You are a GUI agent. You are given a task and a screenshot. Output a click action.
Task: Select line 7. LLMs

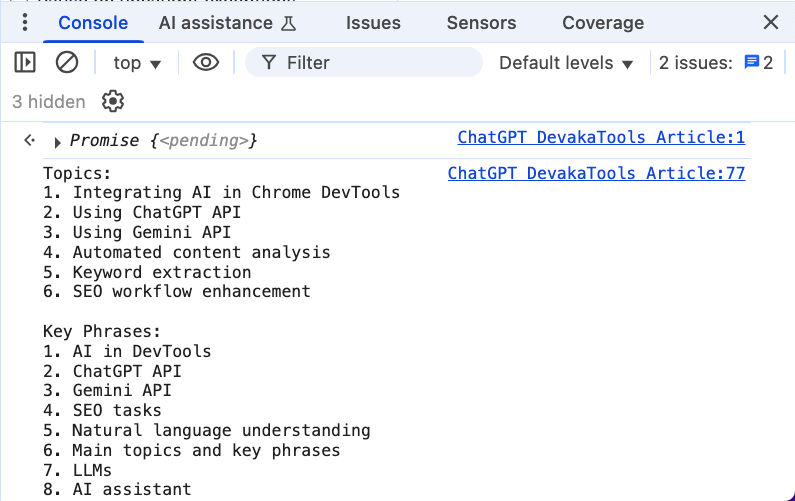(x=78, y=470)
